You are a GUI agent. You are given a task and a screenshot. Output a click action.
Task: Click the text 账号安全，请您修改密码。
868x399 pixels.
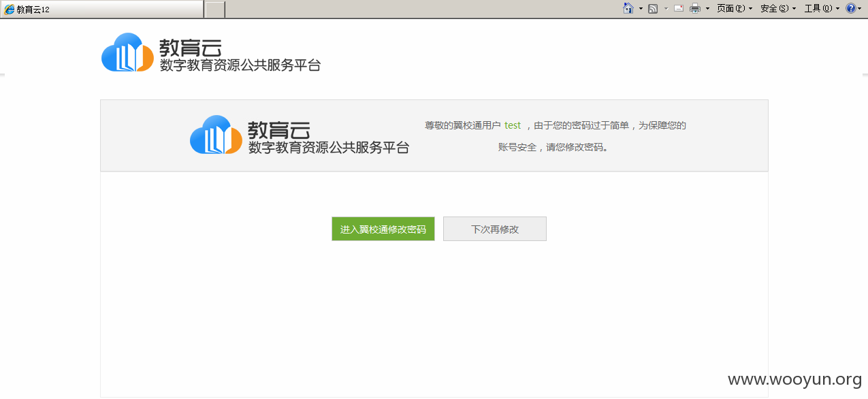(x=553, y=146)
